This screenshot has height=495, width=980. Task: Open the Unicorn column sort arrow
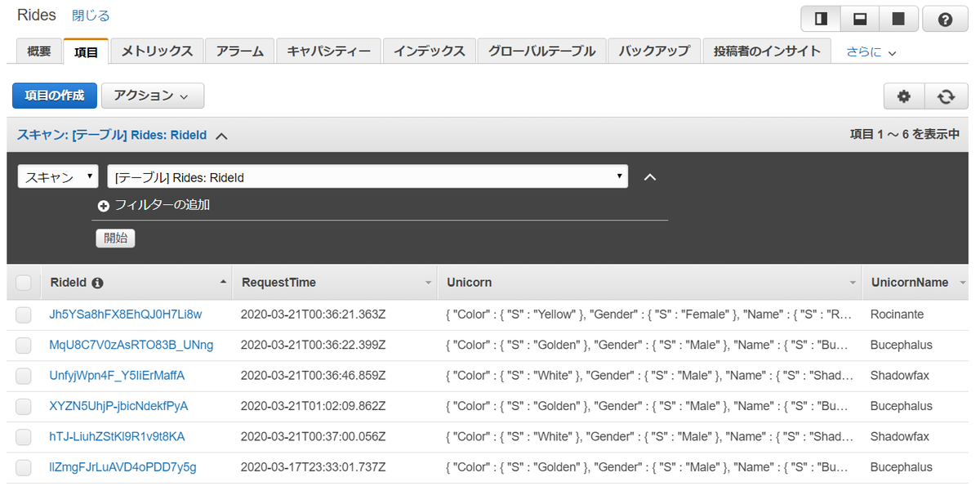point(853,283)
